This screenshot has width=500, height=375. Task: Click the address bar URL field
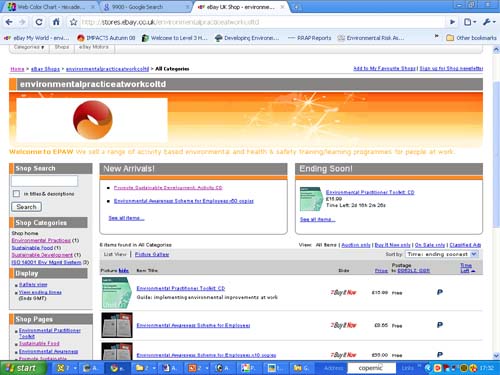coord(262,22)
